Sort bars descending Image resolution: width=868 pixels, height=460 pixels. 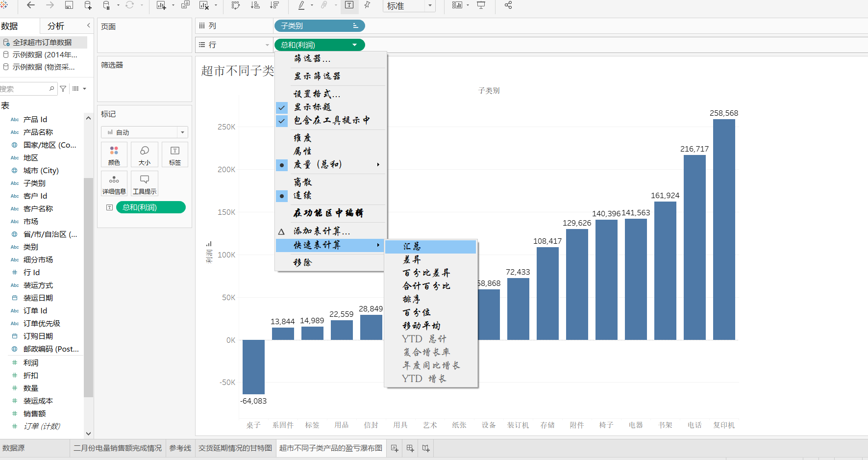(x=274, y=5)
